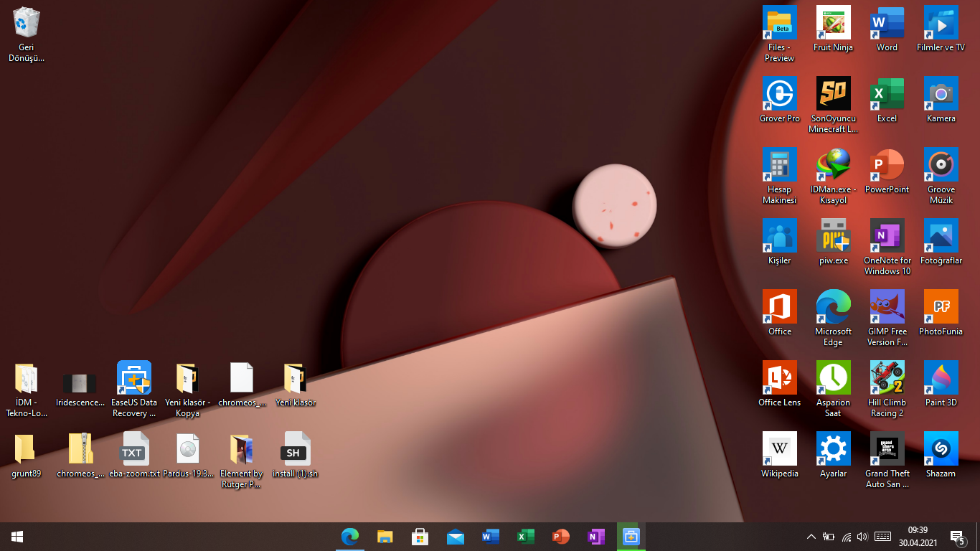
Task: Open Microsoft Store from the taskbar
Action: click(420, 537)
